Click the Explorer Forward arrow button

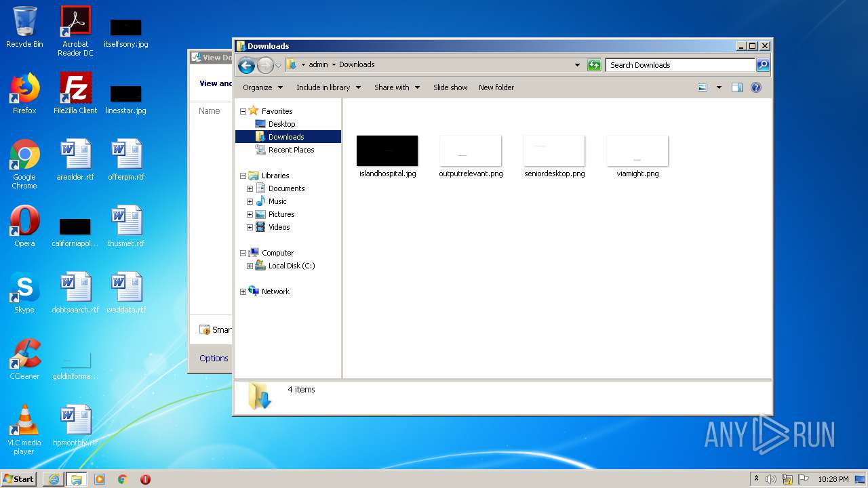coord(265,65)
